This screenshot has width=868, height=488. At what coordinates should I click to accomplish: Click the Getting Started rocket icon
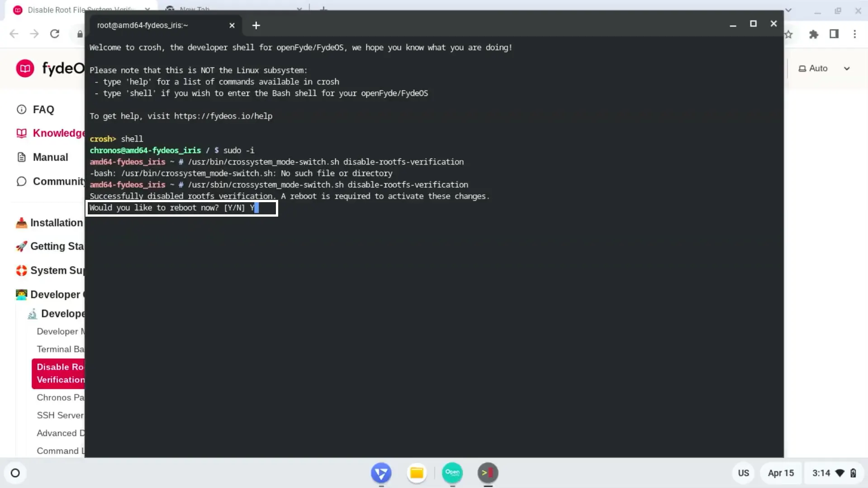point(21,246)
